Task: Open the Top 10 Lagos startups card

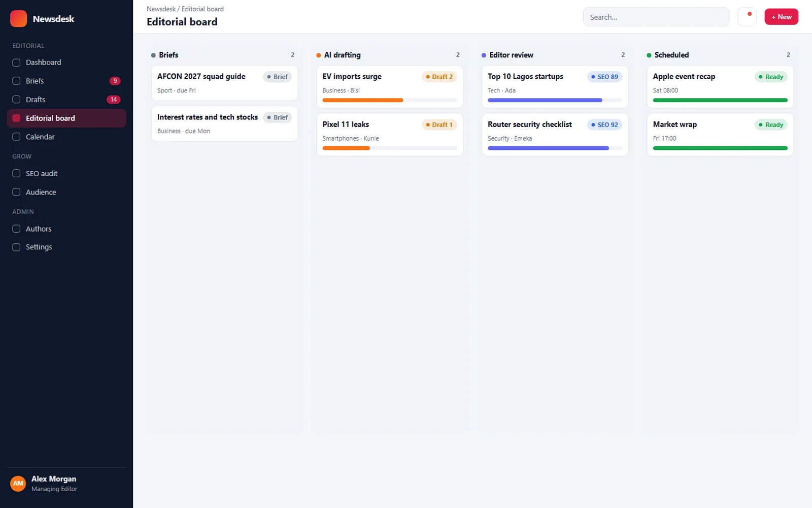Action: (x=555, y=86)
